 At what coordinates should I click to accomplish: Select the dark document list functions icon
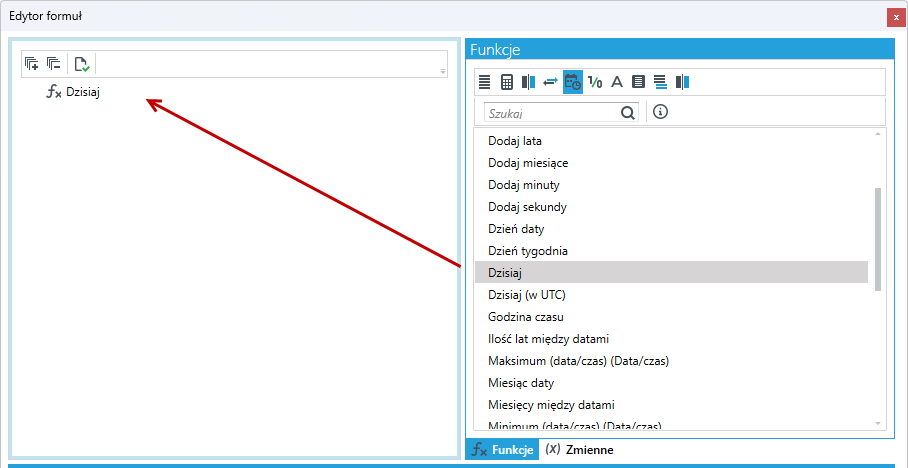point(638,82)
